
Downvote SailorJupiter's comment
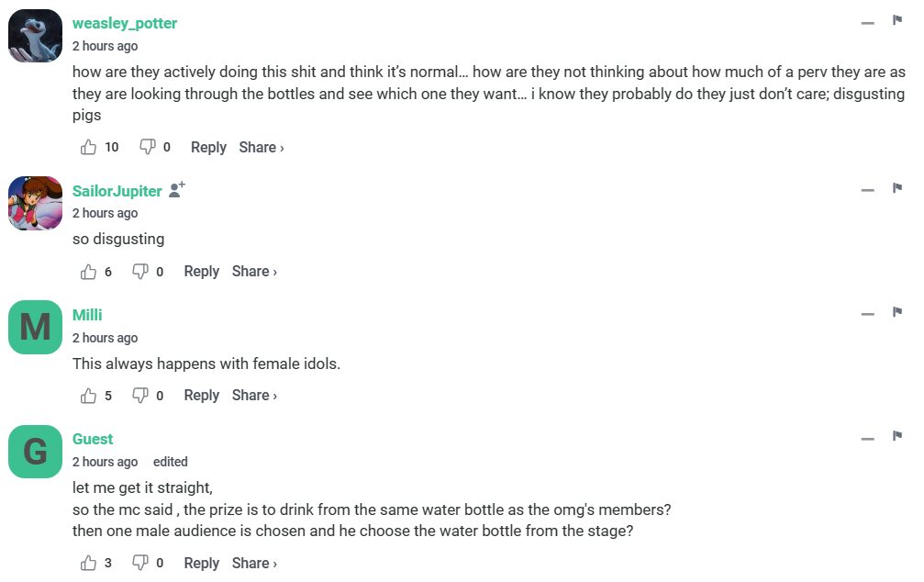[140, 272]
